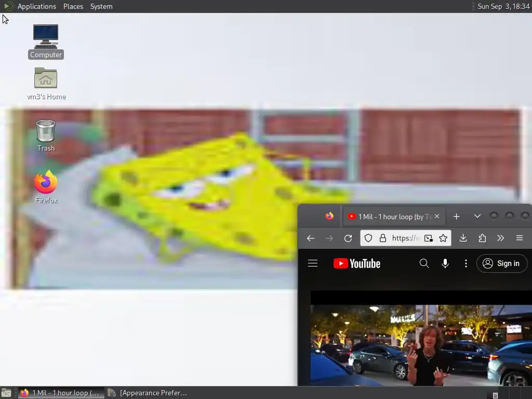Click the https URL address field
This screenshot has height=399, width=532.
click(x=405, y=238)
